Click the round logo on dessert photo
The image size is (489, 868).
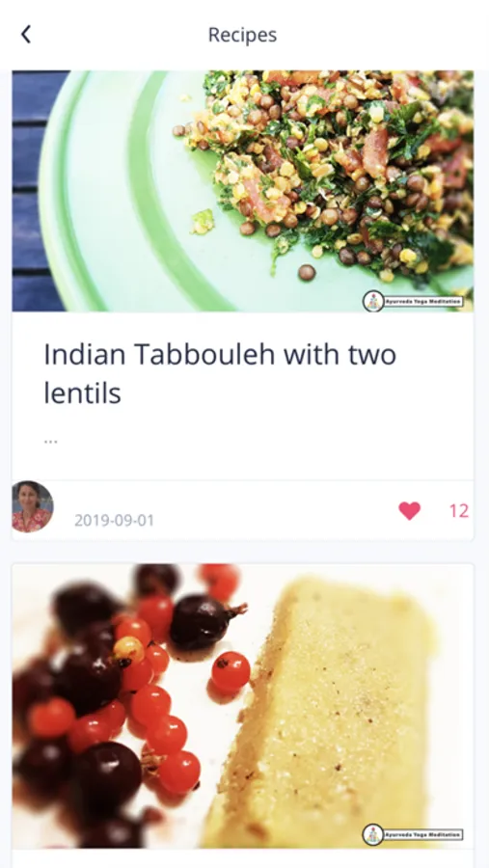(373, 834)
